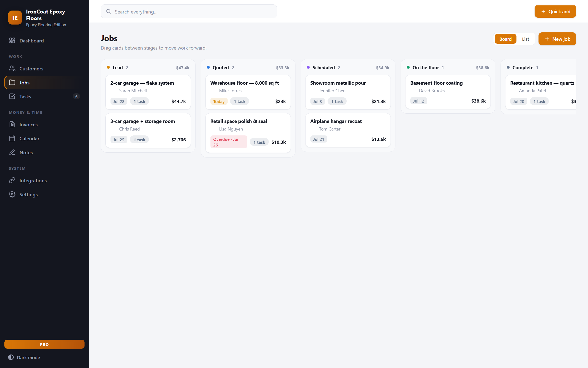Click customer name David Brooks
Viewport: 588px width, 368px height.
[432, 91]
